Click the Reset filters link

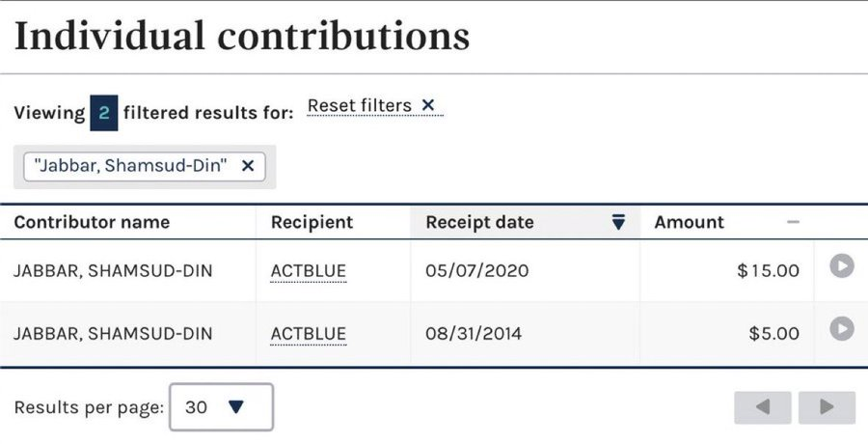360,105
